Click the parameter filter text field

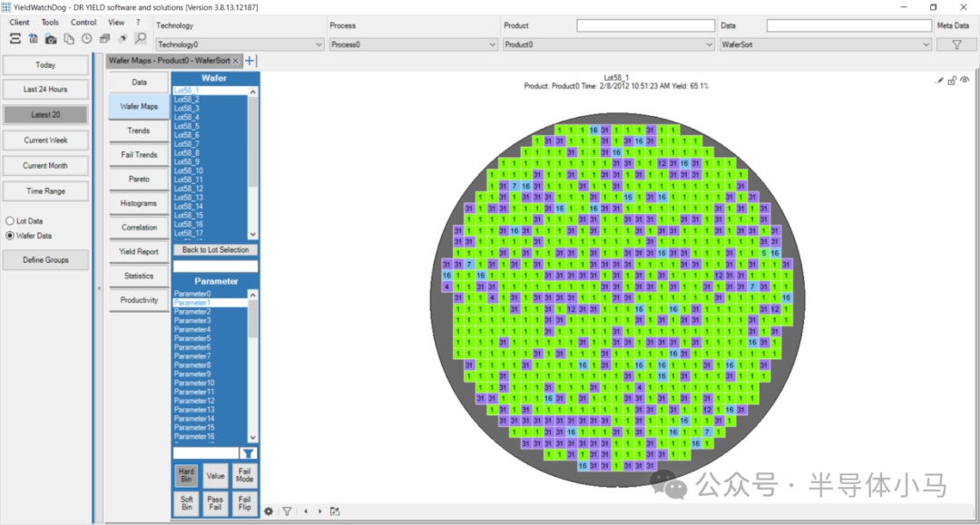[206, 453]
